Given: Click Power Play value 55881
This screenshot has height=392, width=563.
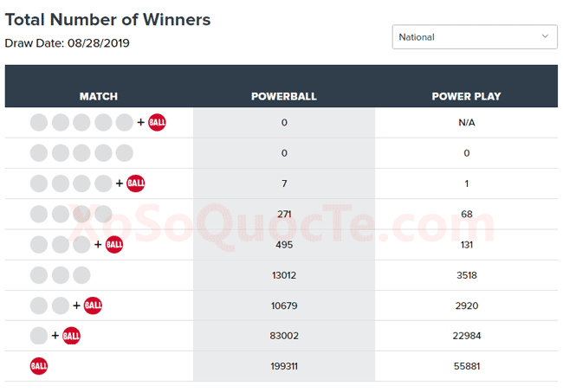Looking at the screenshot, I should pyautogui.click(x=466, y=366).
